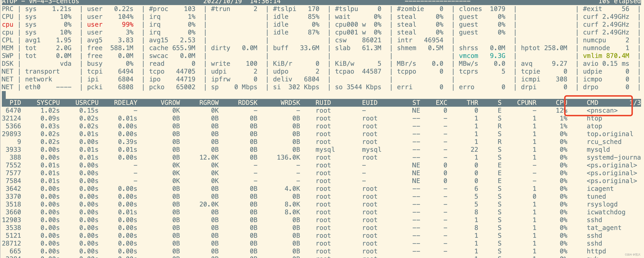Click the vmlim 870.4M value

[x=606, y=56]
